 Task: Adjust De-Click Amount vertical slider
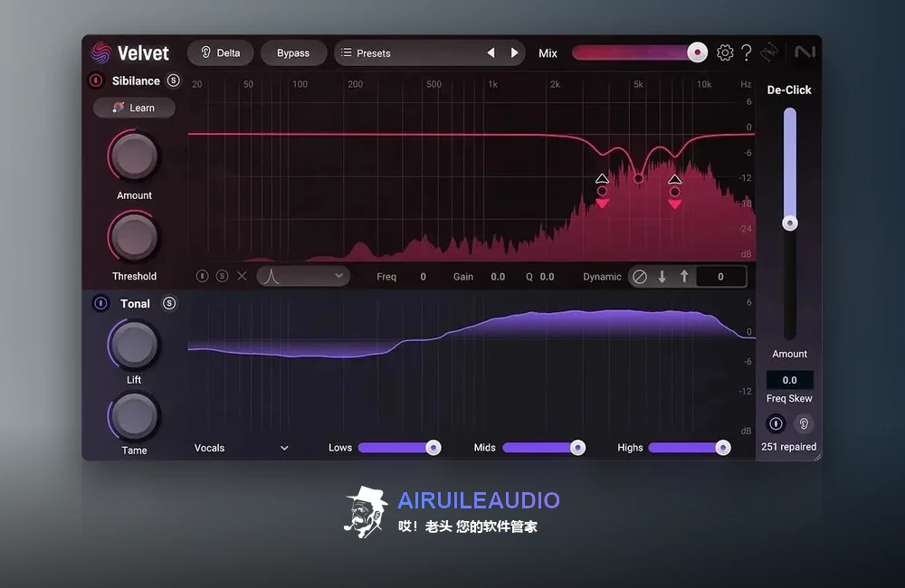(x=789, y=223)
